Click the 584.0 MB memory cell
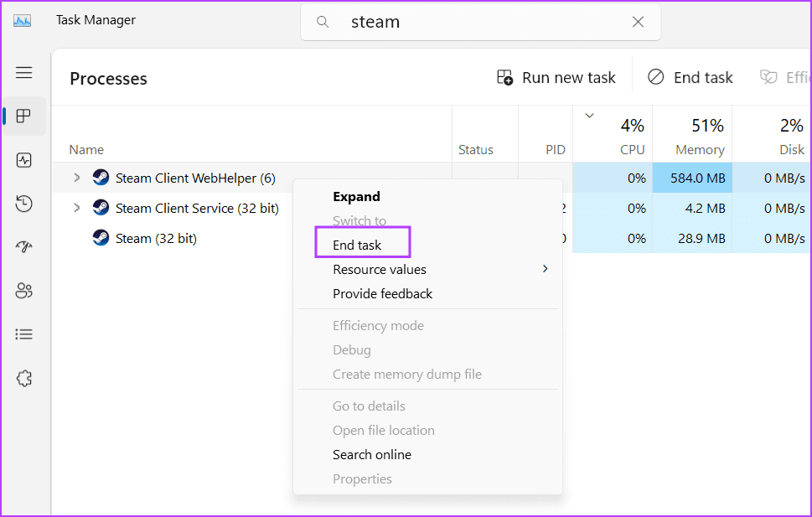Screen dimensions: 812x517 click(692, 178)
